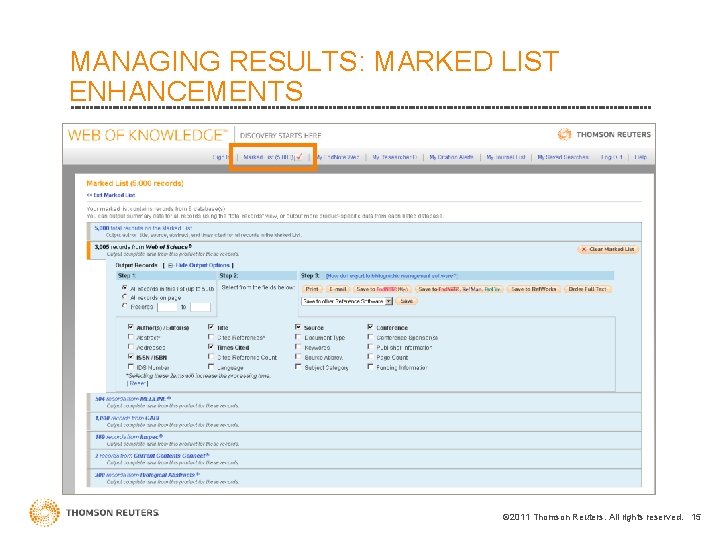The image size is (720, 540).
Task: Uncheck the Conference checkbox
Action: pyautogui.click(x=370, y=327)
